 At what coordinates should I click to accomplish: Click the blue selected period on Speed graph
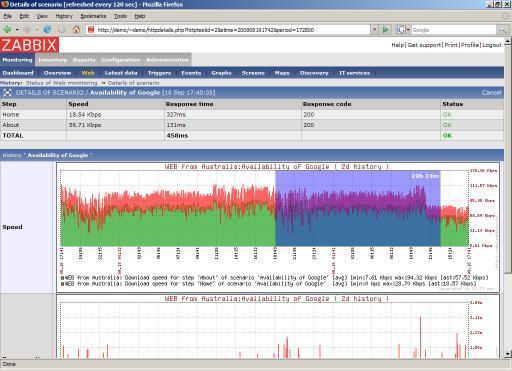[358, 208]
